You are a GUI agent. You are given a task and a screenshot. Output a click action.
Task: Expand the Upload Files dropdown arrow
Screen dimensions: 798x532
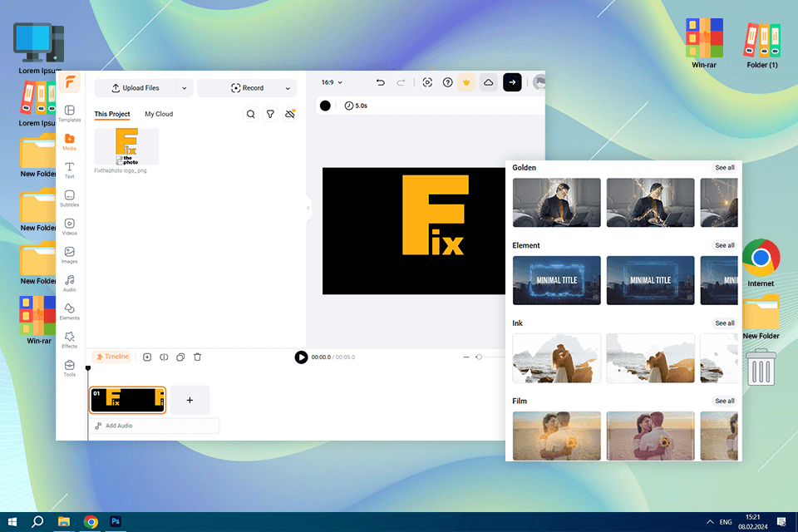pos(185,88)
